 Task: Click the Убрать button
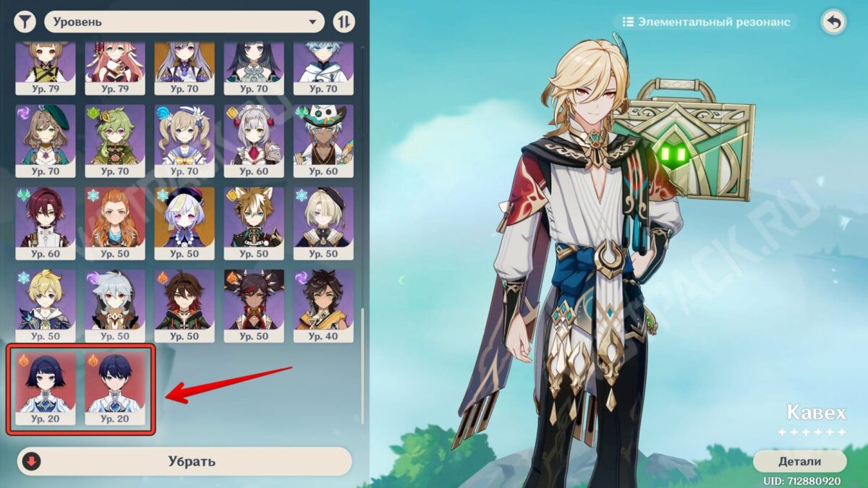pyautogui.click(x=184, y=461)
